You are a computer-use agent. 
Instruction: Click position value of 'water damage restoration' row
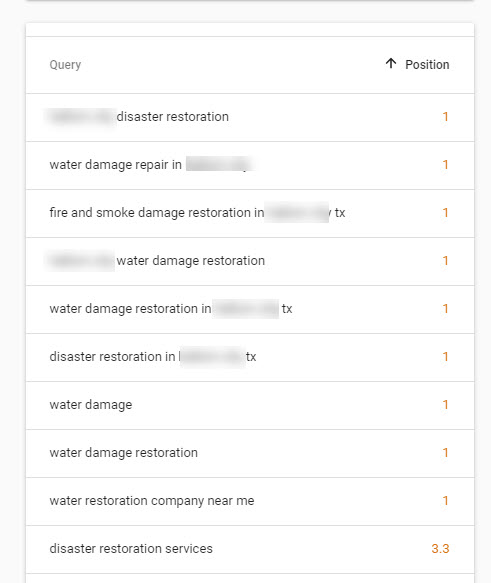click(445, 452)
